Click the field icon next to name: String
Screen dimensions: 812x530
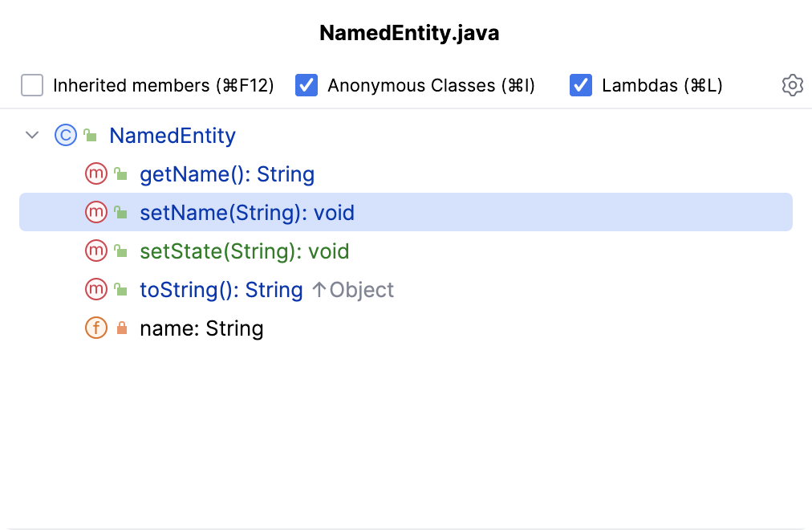pos(95,328)
